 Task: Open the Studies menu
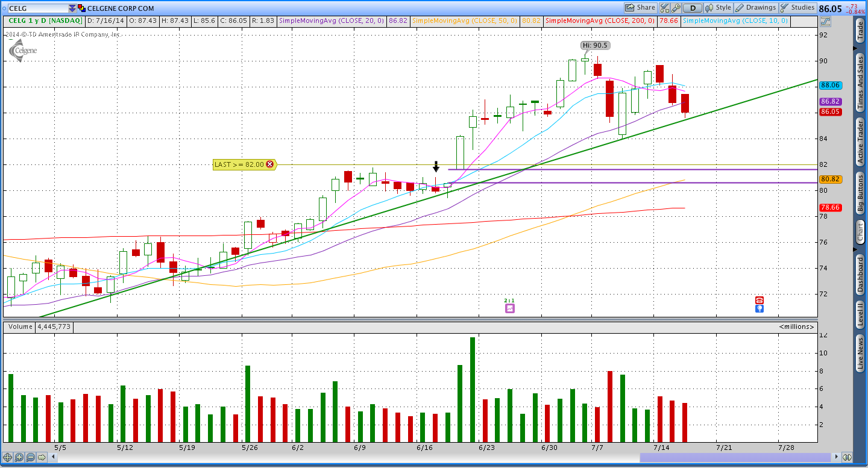click(x=797, y=8)
